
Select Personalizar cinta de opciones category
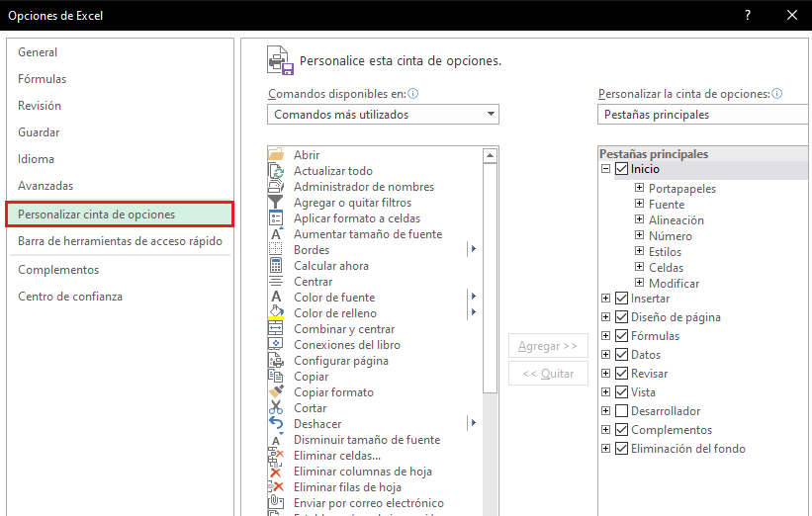click(120, 215)
